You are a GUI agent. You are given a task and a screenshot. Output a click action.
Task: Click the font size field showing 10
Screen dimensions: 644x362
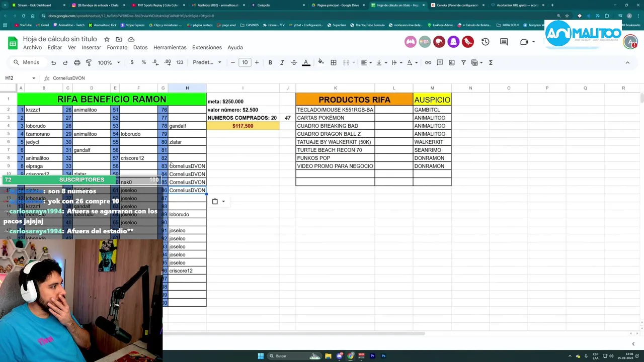click(x=245, y=62)
